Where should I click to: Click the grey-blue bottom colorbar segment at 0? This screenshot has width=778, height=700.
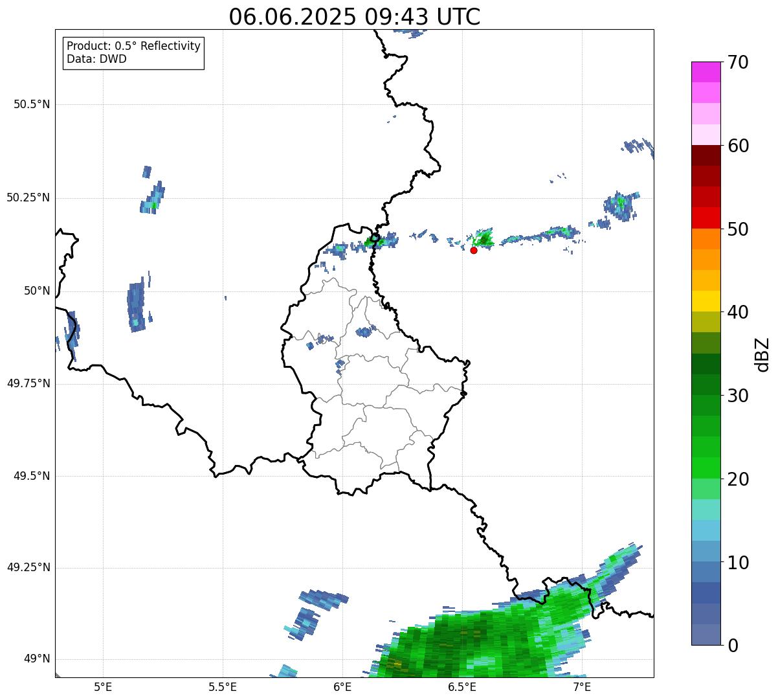pyautogui.click(x=706, y=635)
